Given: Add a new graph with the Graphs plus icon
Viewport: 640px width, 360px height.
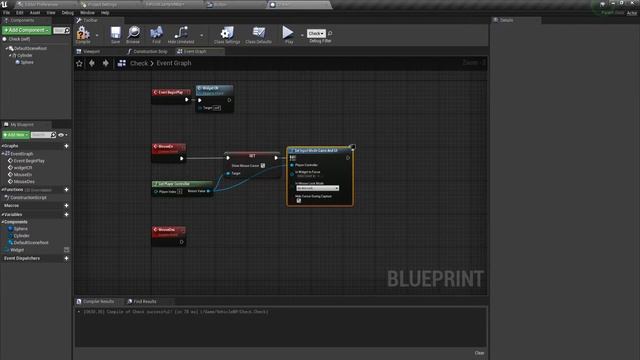Looking at the screenshot, I should coord(66,146).
